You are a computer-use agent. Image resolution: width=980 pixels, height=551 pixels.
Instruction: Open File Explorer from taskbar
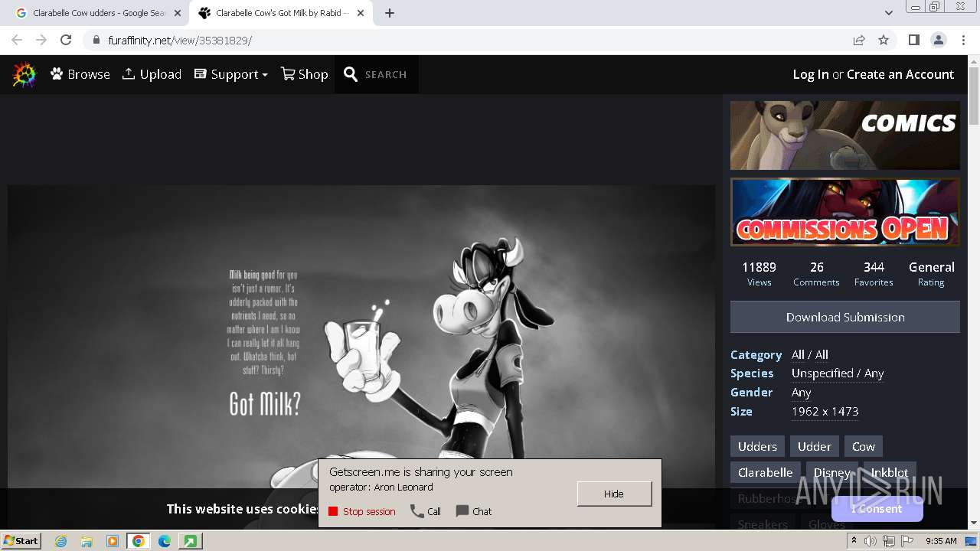(87, 541)
